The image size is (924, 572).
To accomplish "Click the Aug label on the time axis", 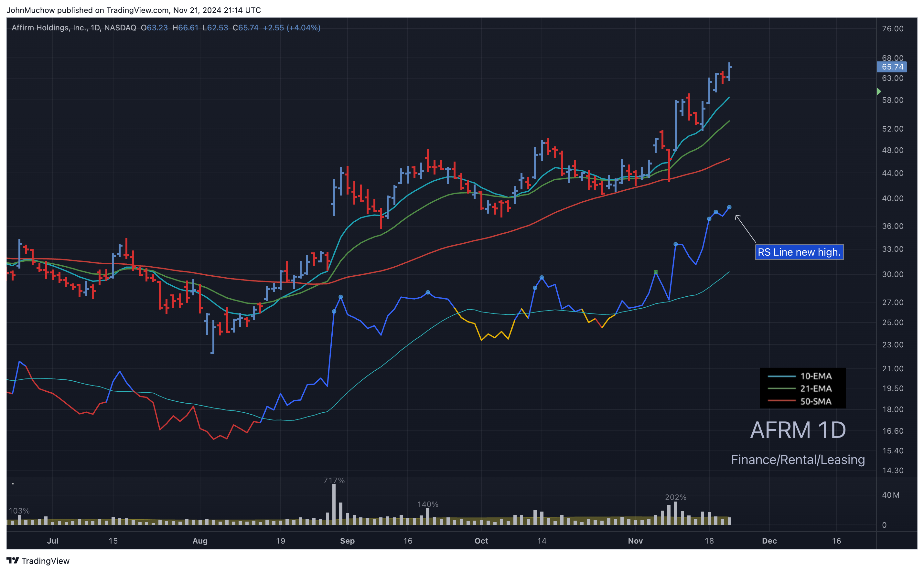I will click(200, 541).
